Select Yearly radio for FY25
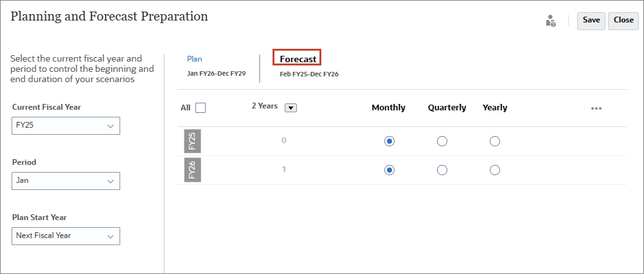 495,141
